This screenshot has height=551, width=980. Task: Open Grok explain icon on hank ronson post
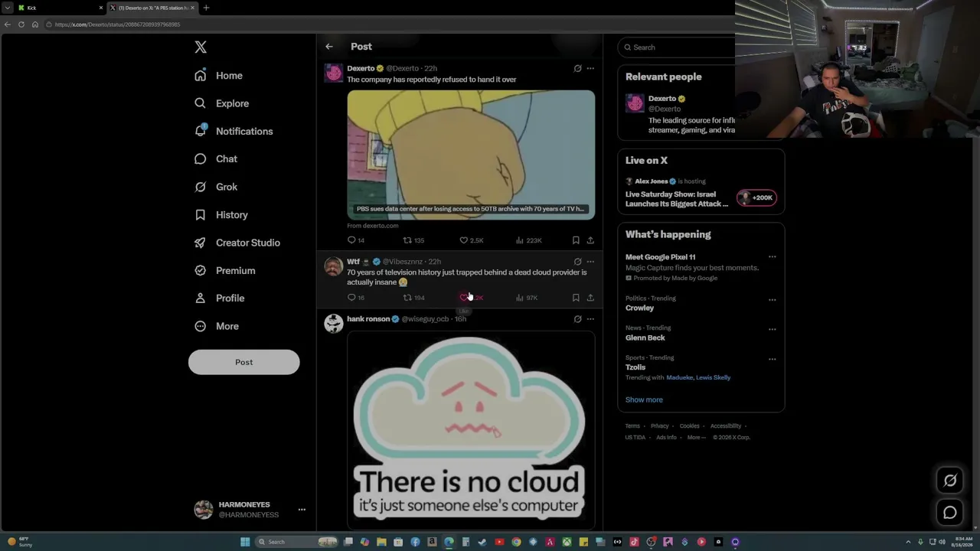(x=577, y=319)
